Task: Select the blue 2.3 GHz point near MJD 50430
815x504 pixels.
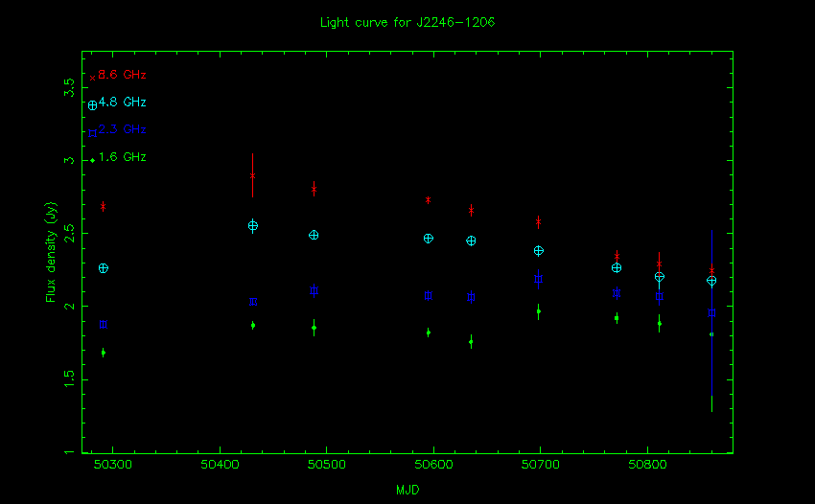Action: click(253, 302)
